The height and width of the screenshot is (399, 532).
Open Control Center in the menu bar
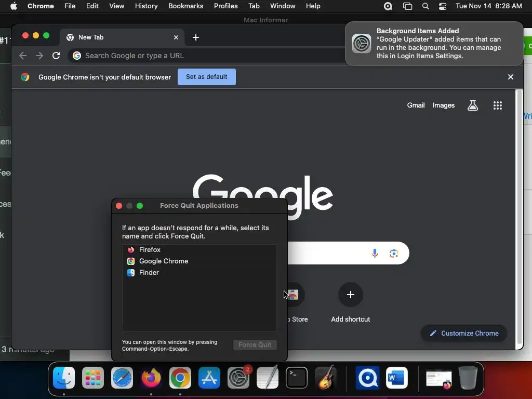coord(443,6)
